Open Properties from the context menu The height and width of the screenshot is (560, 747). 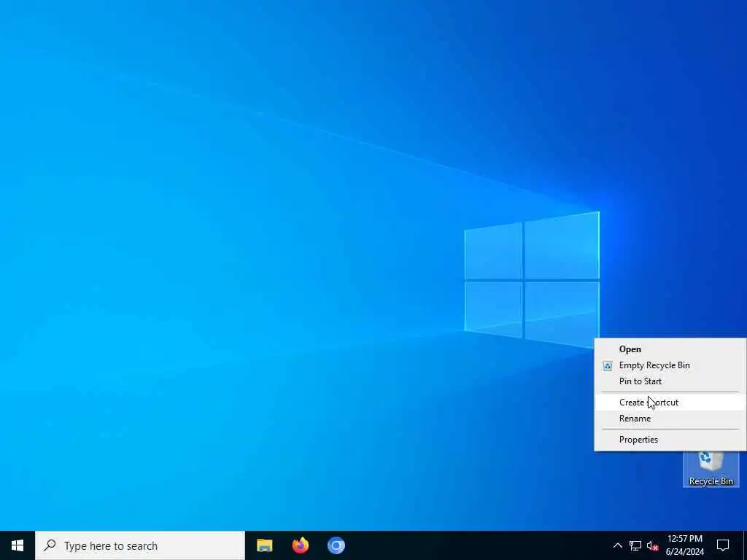(x=670, y=440)
